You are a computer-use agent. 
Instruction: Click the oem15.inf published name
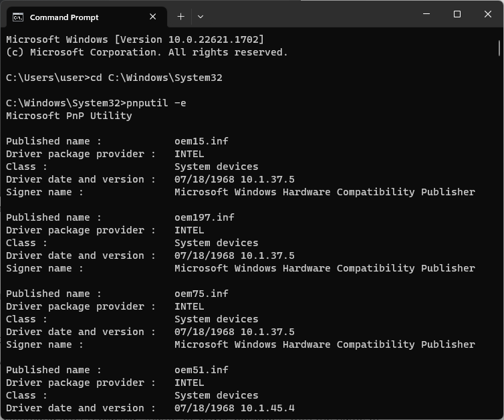(x=201, y=141)
